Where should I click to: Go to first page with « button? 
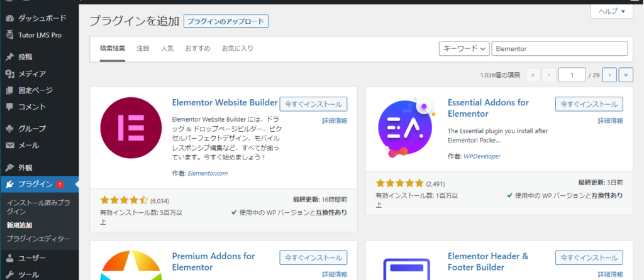tap(533, 75)
